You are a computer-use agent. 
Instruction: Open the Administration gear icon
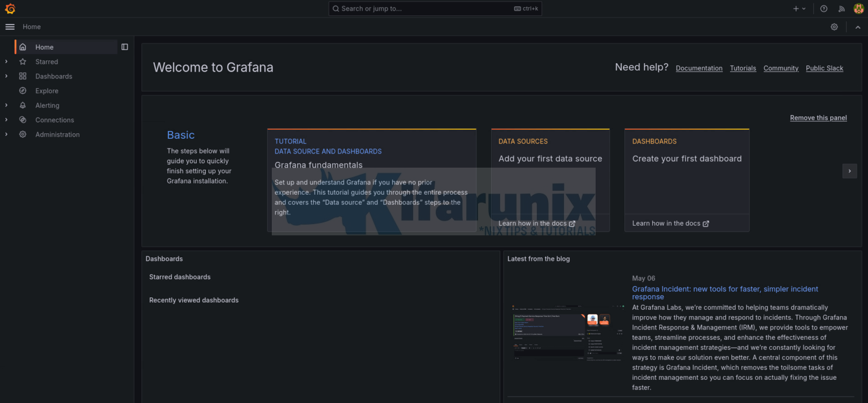(x=23, y=134)
